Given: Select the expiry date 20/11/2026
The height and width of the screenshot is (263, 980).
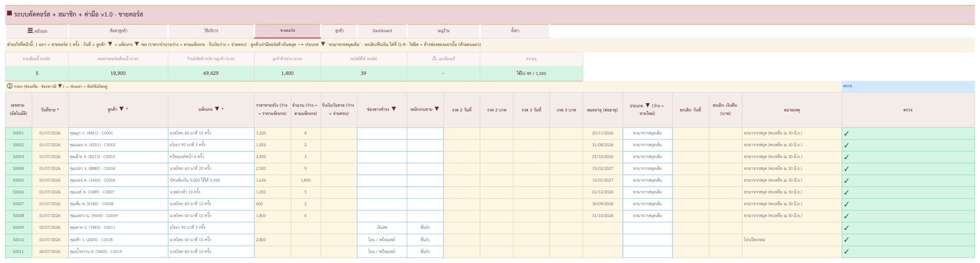Looking at the screenshot, I should (x=603, y=133).
